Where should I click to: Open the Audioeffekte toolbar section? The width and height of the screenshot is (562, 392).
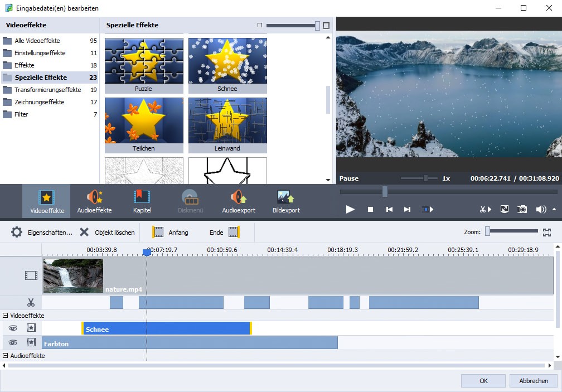point(94,201)
